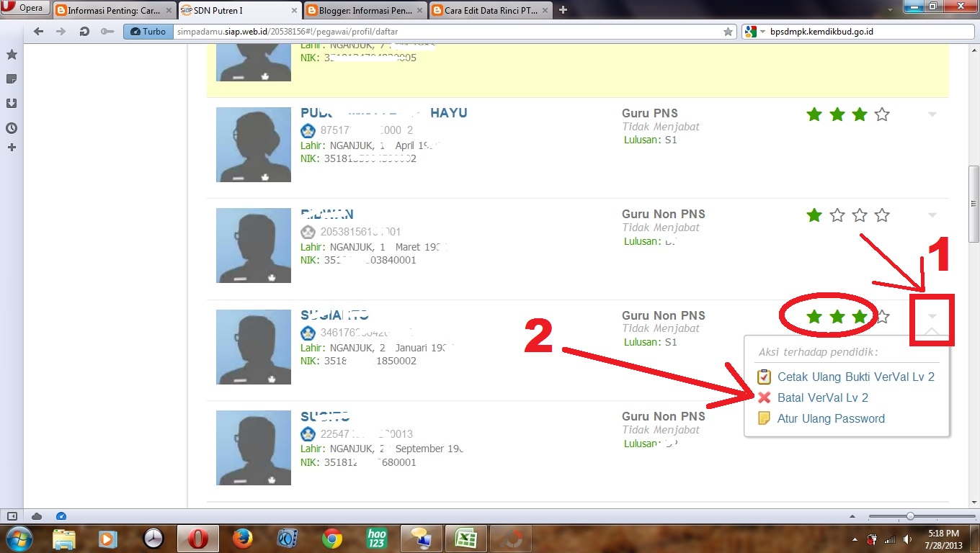Click the sidebar add panel plus
Screen dimensions: 980x553
coord(12,148)
